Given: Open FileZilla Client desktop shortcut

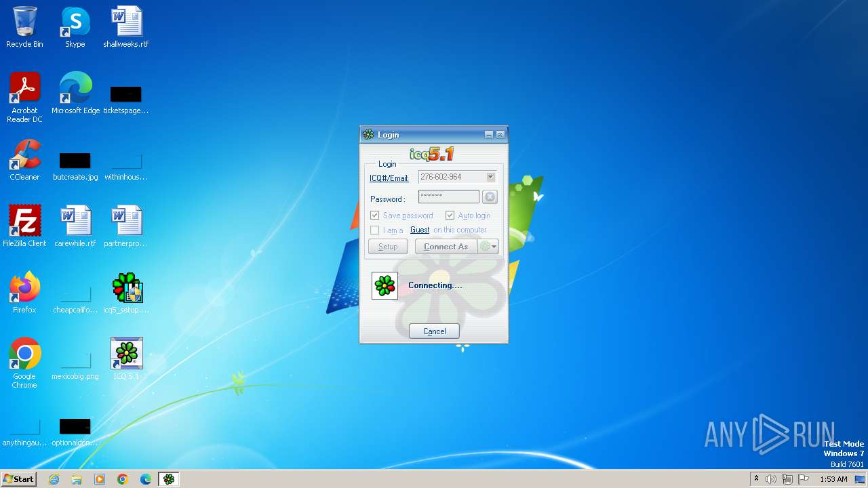Looking at the screenshot, I should [24, 226].
